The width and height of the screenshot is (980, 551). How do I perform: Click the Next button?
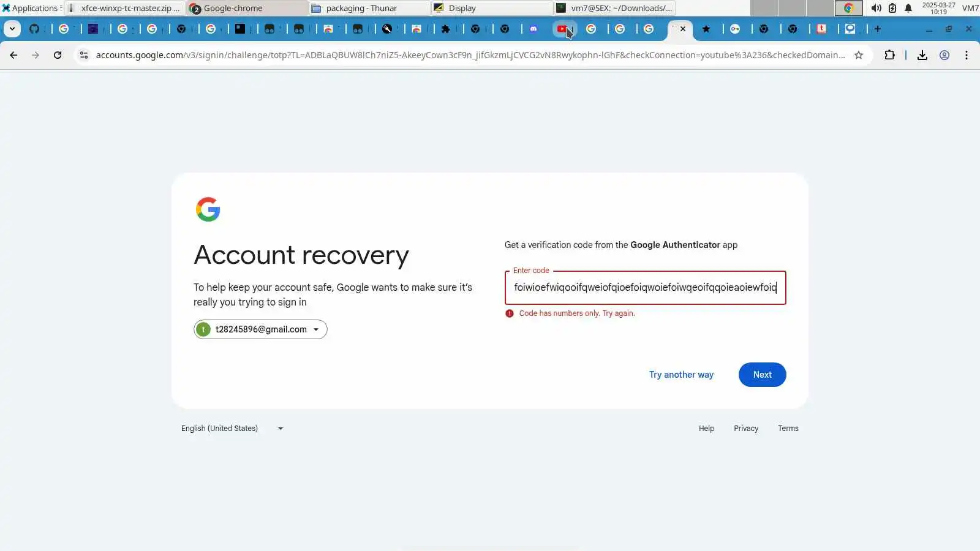[762, 375]
